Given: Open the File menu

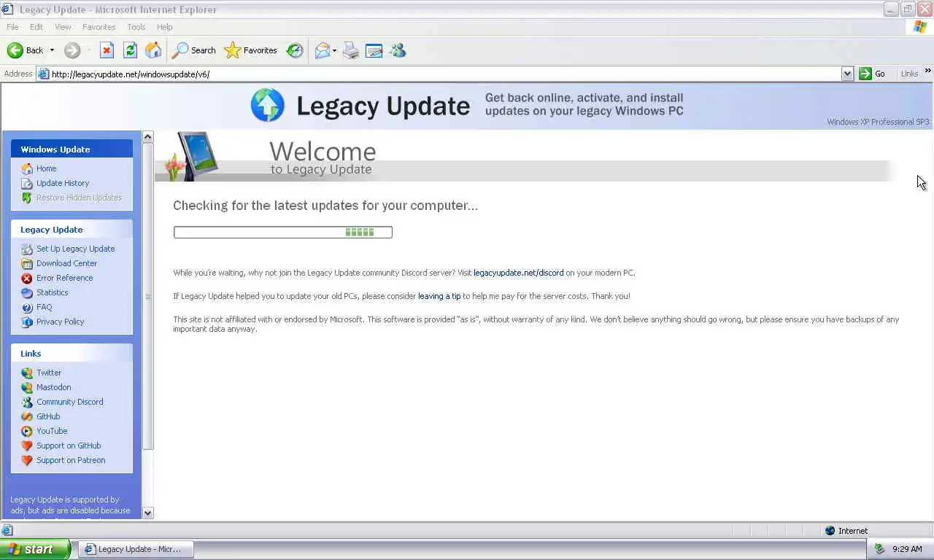Looking at the screenshot, I should (x=12, y=27).
